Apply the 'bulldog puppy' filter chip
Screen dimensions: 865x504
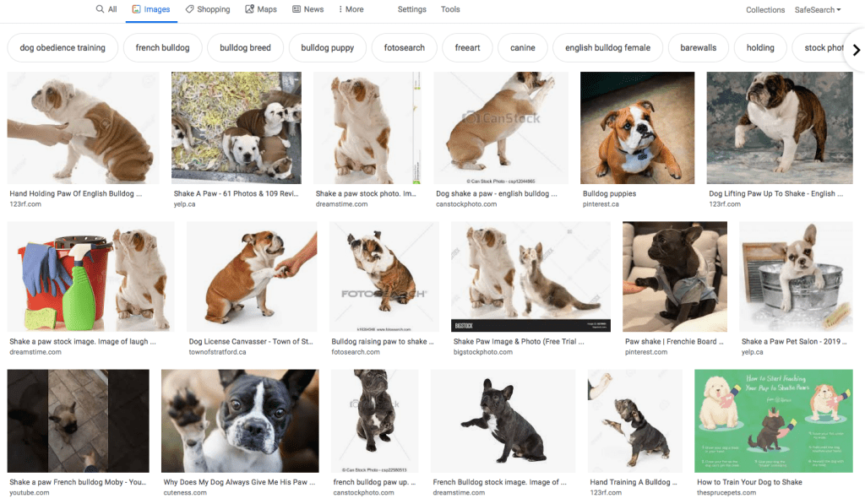327,48
